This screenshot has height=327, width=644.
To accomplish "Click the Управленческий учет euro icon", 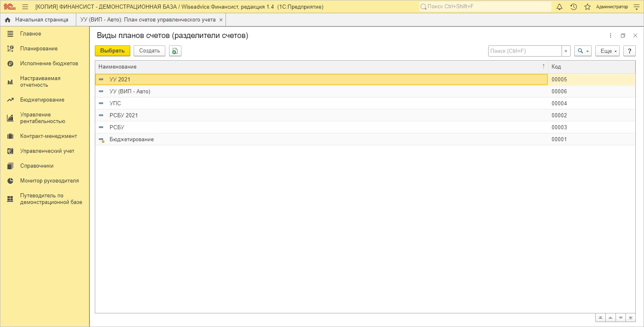I will click(10, 151).
